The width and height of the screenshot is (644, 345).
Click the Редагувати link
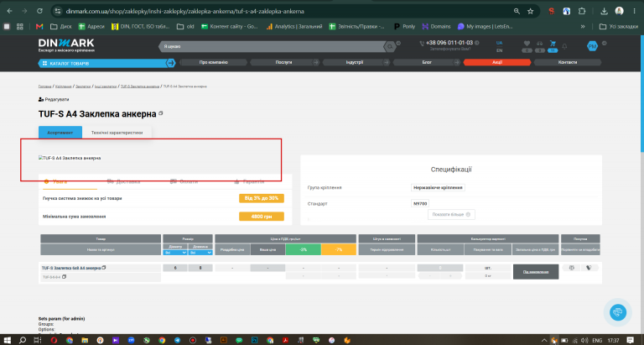pos(54,100)
